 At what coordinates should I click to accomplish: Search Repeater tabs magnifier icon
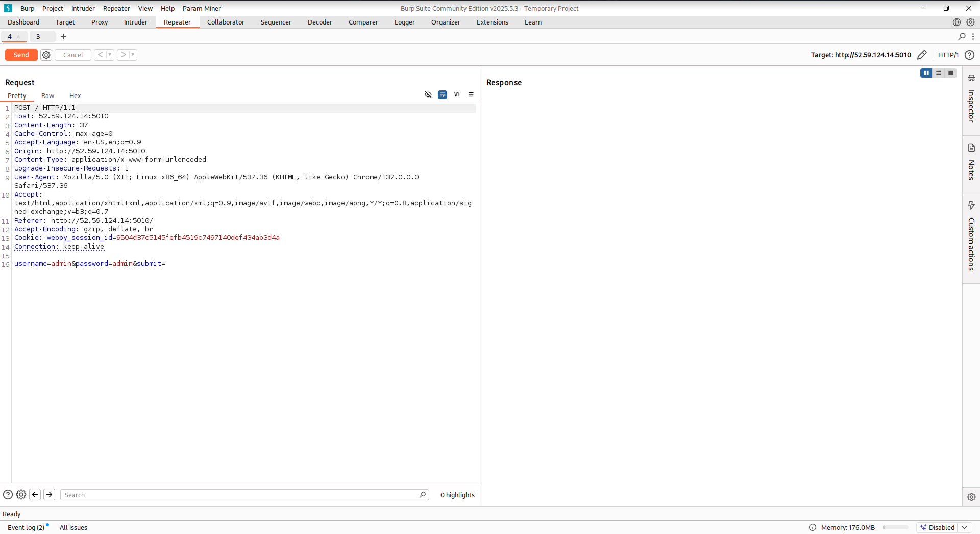click(962, 36)
